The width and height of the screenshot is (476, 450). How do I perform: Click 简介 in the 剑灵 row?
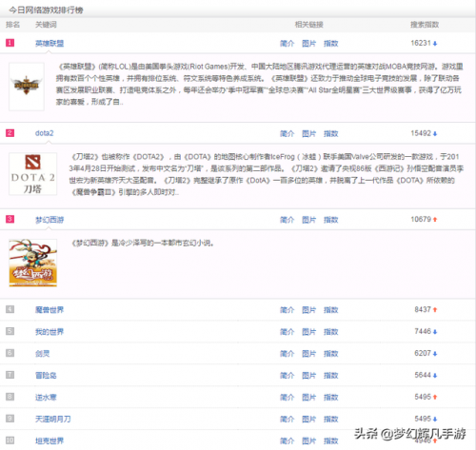click(x=288, y=353)
